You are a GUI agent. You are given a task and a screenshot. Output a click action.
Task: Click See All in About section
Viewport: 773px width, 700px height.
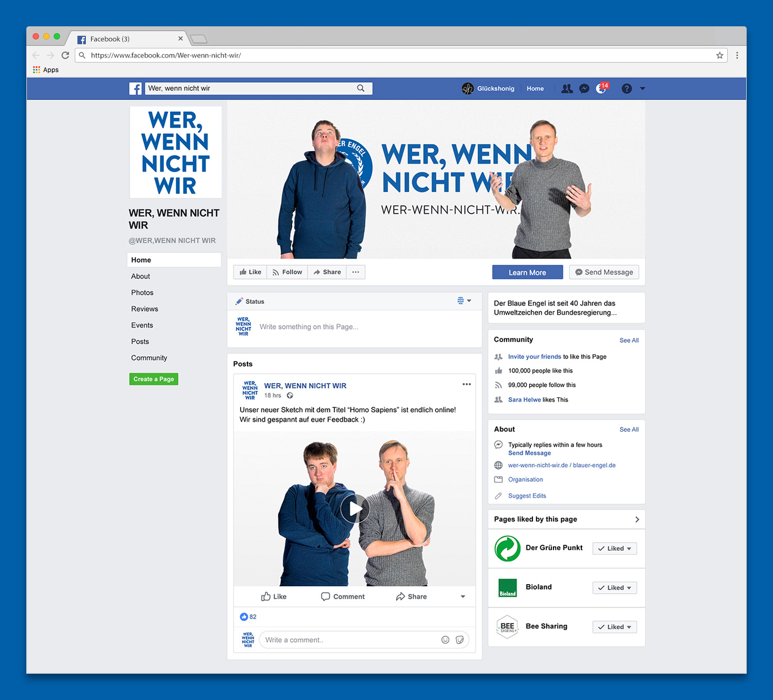point(629,430)
